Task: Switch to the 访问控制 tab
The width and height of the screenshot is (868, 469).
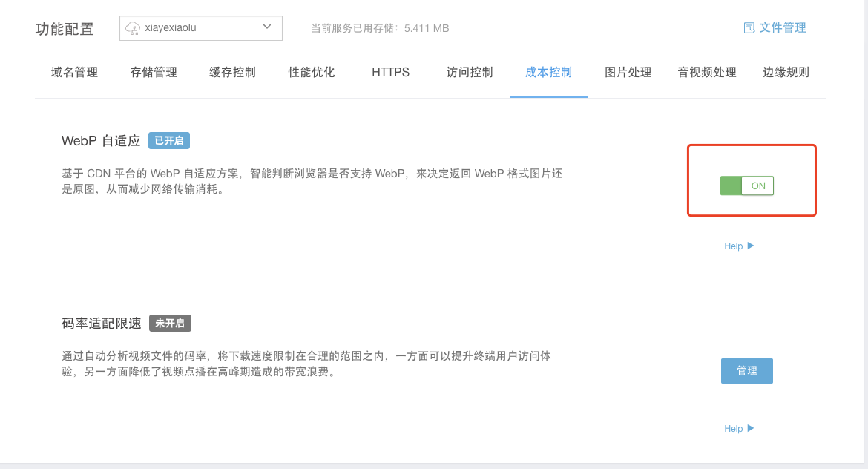Action: coord(470,72)
